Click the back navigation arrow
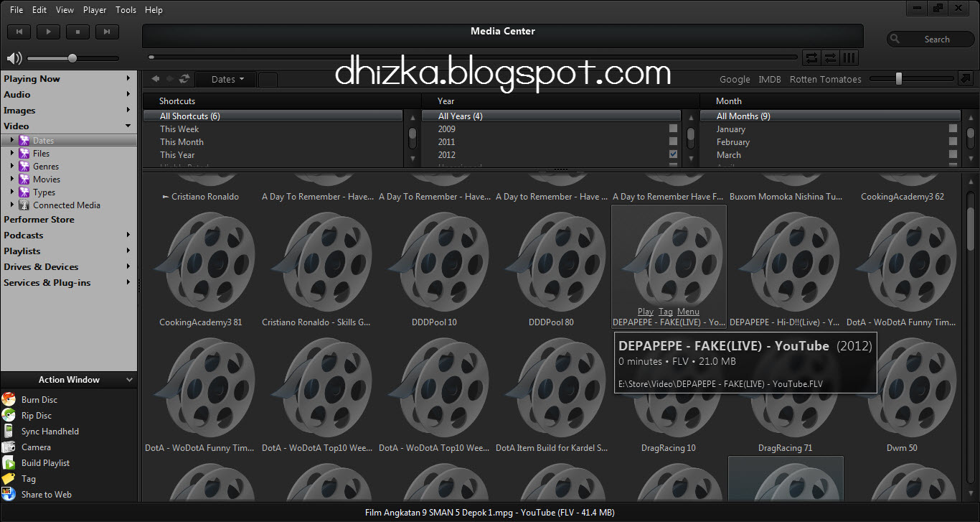This screenshot has height=522, width=980. click(156, 79)
